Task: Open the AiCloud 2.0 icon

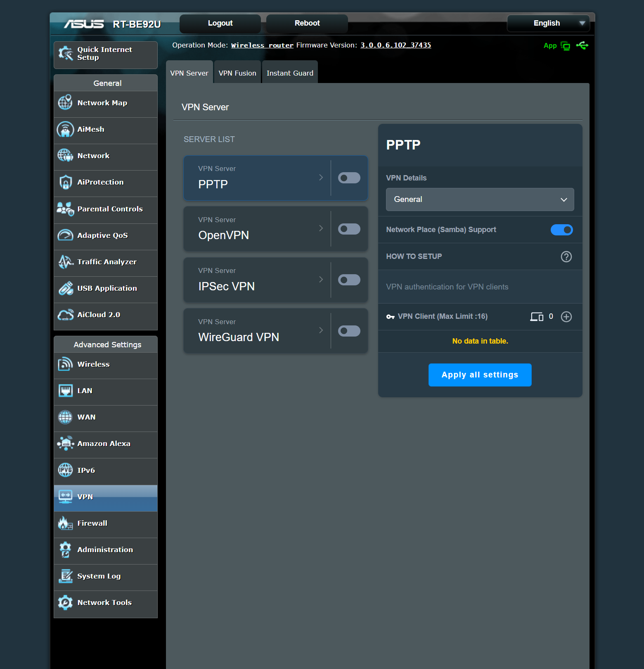Action: (65, 315)
